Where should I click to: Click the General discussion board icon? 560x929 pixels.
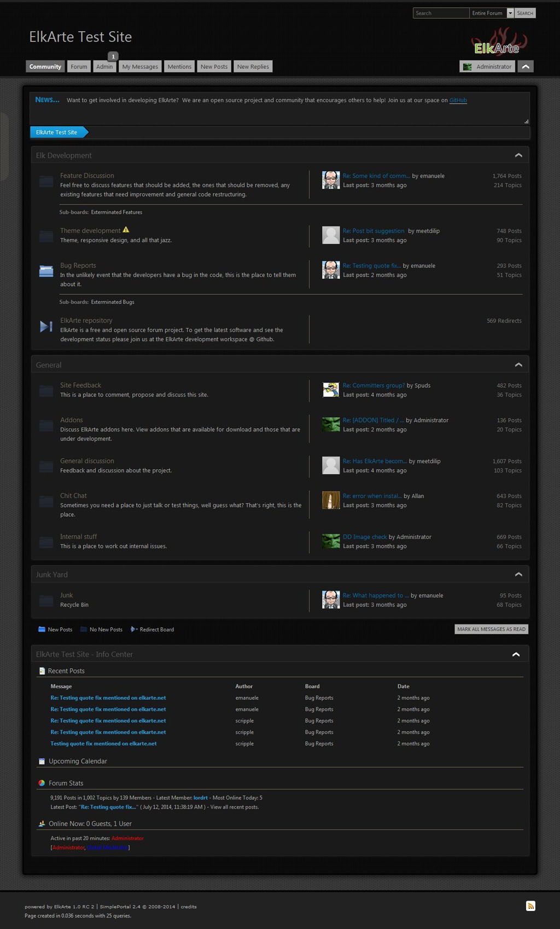click(x=46, y=466)
